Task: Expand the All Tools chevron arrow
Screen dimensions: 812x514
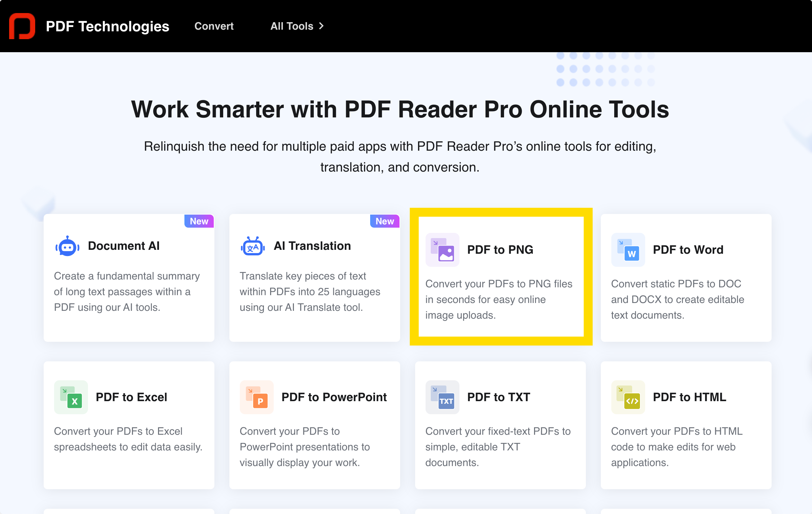Action: (x=321, y=26)
